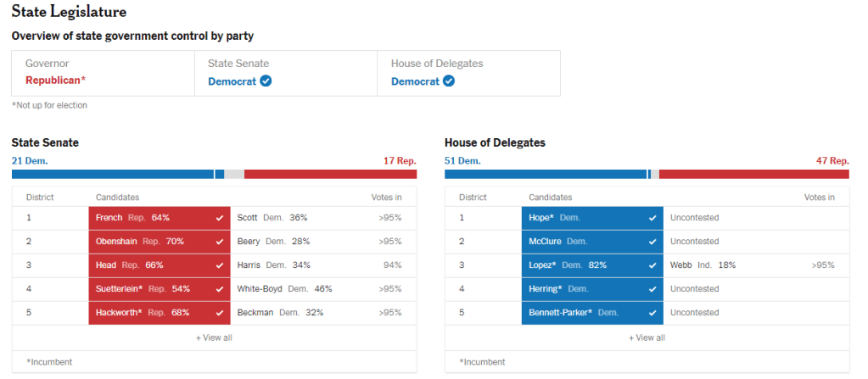
Task: Click the White-Boyd Dem. 46% candidate entry
Action: click(x=284, y=289)
